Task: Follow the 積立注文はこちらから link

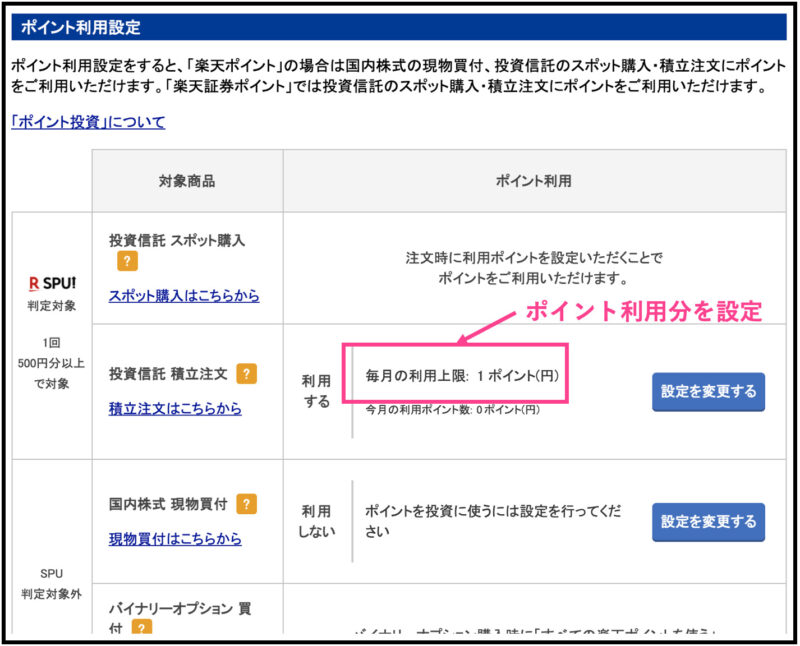Action: pyautogui.click(x=175, y=408)
